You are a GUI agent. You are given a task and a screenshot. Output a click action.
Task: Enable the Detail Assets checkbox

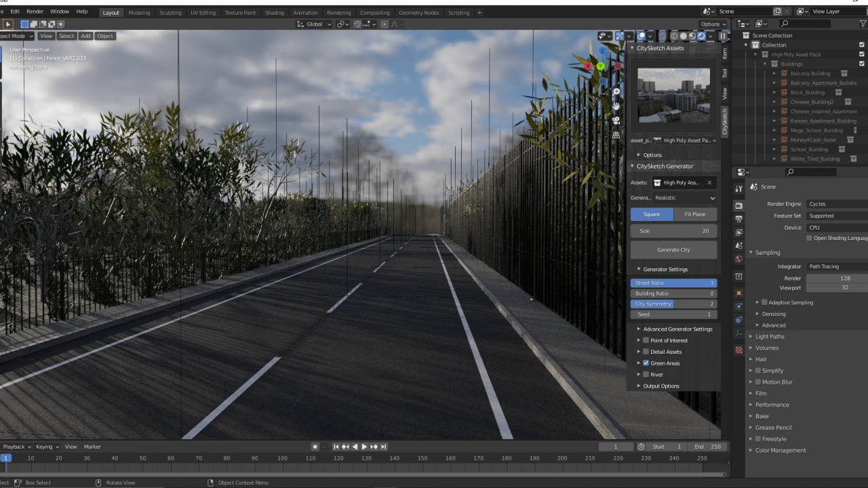pyautogui.click(x=646, y=352)
